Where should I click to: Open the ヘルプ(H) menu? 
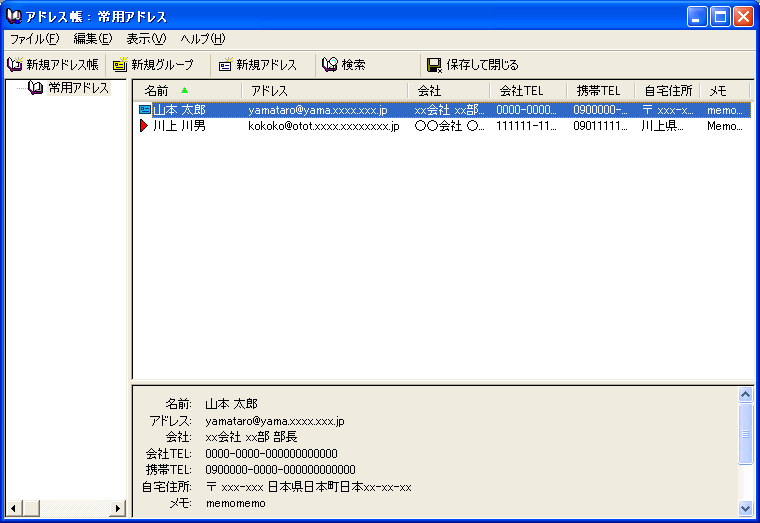[x=203, y=39]
